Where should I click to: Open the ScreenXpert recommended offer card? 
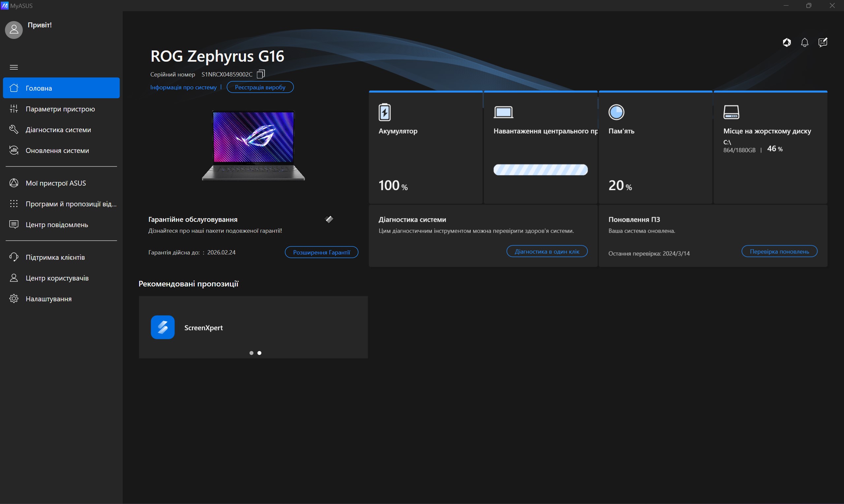pyautogui.click(x=253, y=327)
